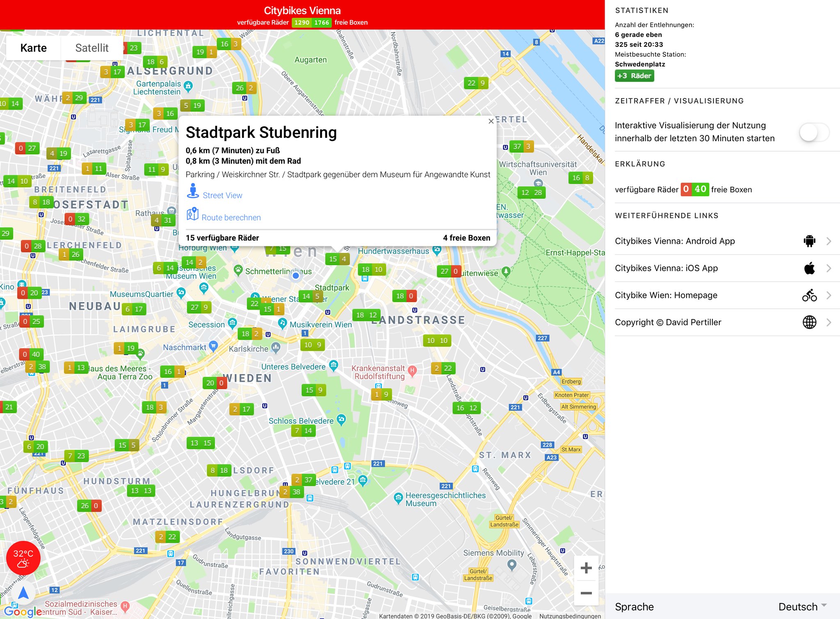Click the Schwedenplatz station name
840x619 pixels.
[x=640, y=64]
